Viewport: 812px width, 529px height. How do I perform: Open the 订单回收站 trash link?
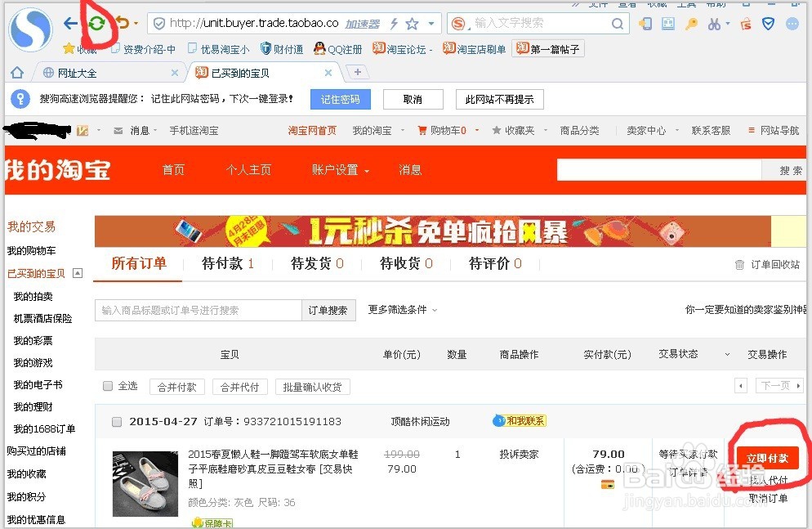pos(767,265)
